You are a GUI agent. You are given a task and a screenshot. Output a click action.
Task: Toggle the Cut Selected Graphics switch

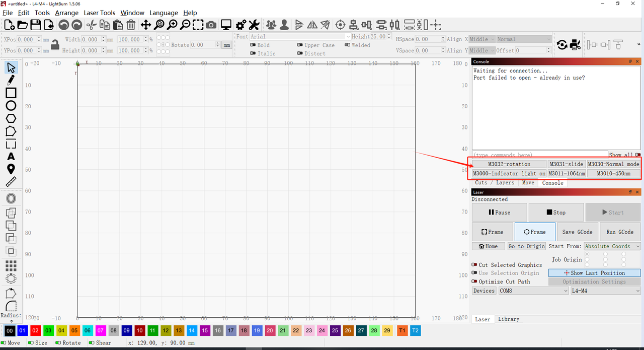474,265
